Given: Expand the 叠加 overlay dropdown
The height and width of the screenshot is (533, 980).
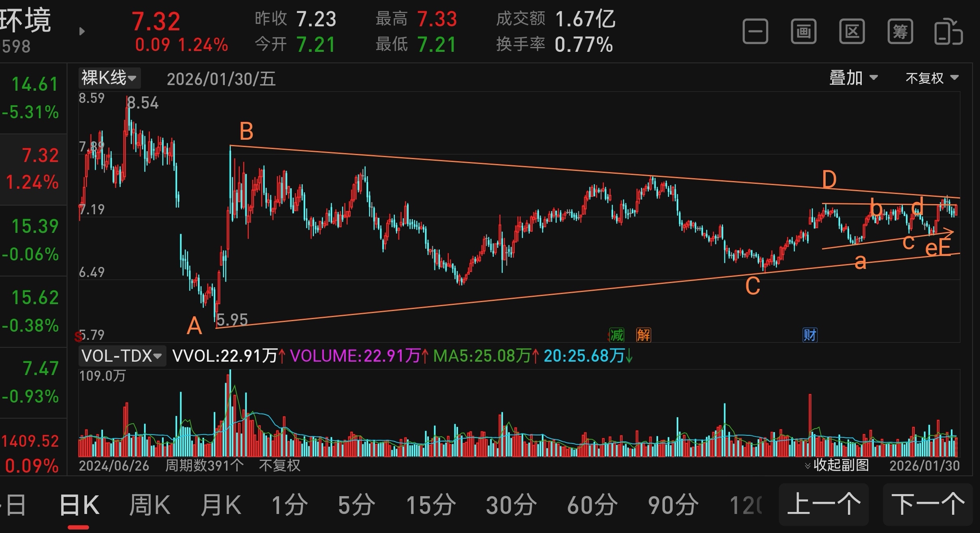Looking at the screenshot, I should tap(853, 78).
